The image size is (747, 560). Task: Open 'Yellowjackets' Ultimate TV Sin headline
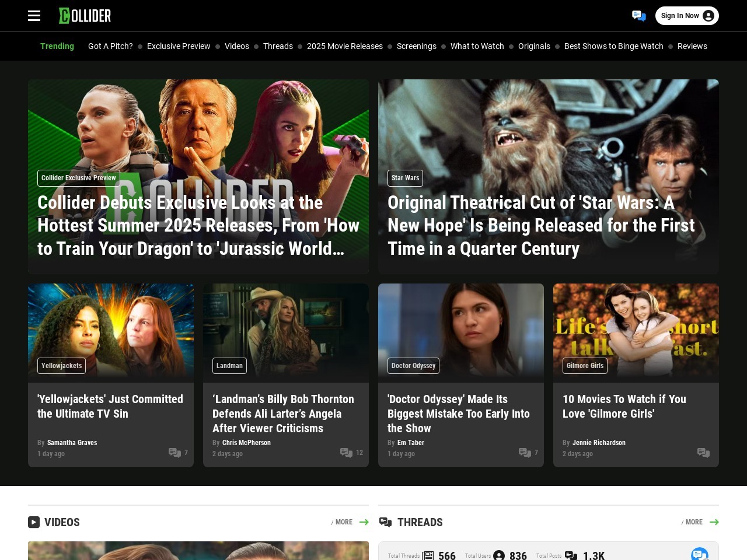click(x=110, y=407)
